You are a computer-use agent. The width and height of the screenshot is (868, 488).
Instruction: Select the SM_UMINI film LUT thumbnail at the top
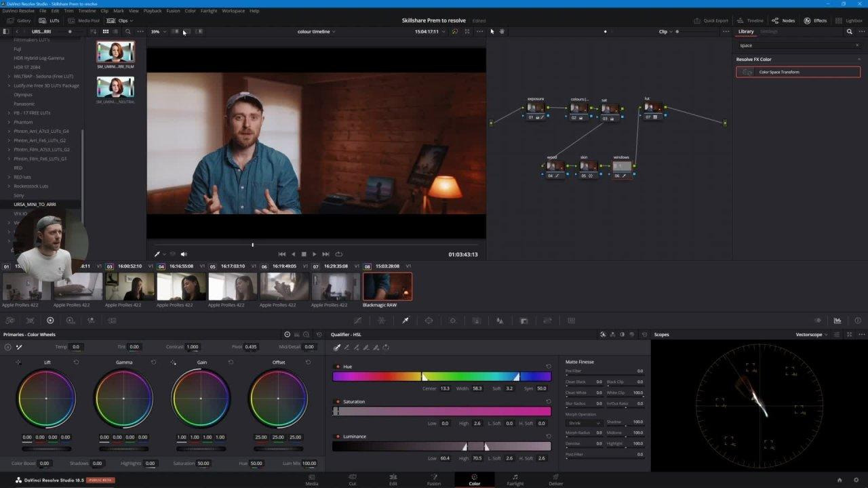115,52
